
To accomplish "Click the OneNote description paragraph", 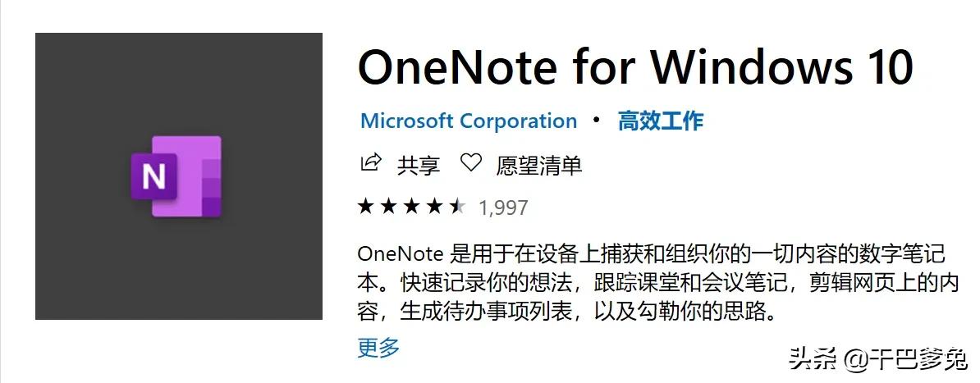I will [657, 282].
